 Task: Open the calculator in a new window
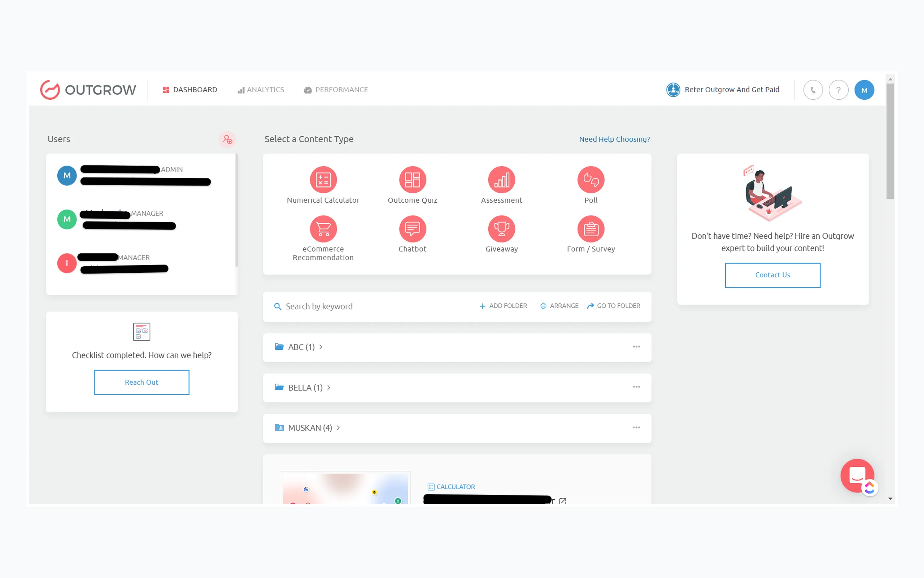tap(562, 501)
